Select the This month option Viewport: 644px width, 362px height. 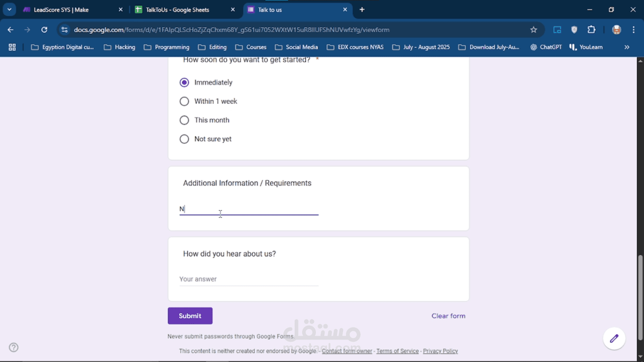(x=184, y=120)
